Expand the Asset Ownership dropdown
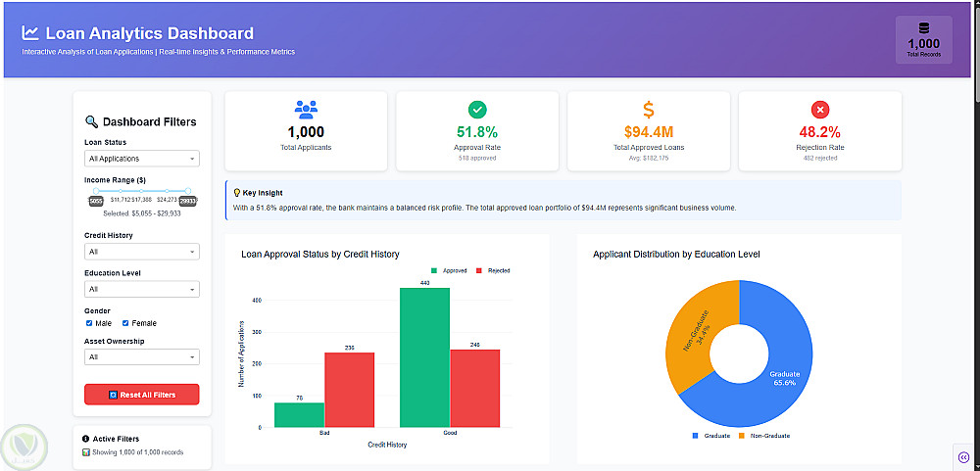Viewport: 980px width, 471px height. (142, 356)
